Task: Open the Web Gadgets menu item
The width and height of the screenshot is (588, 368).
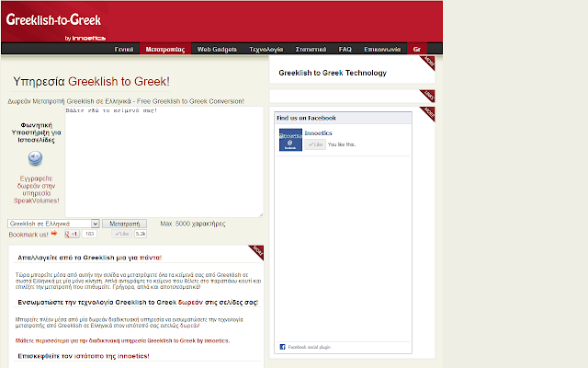Action: tap(217, 49)
